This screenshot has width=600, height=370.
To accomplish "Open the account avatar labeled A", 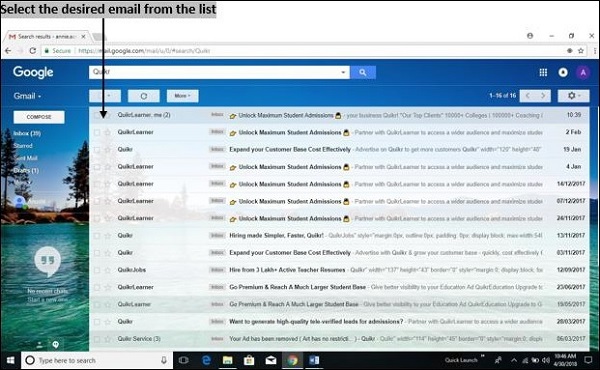I will [583, 72].
